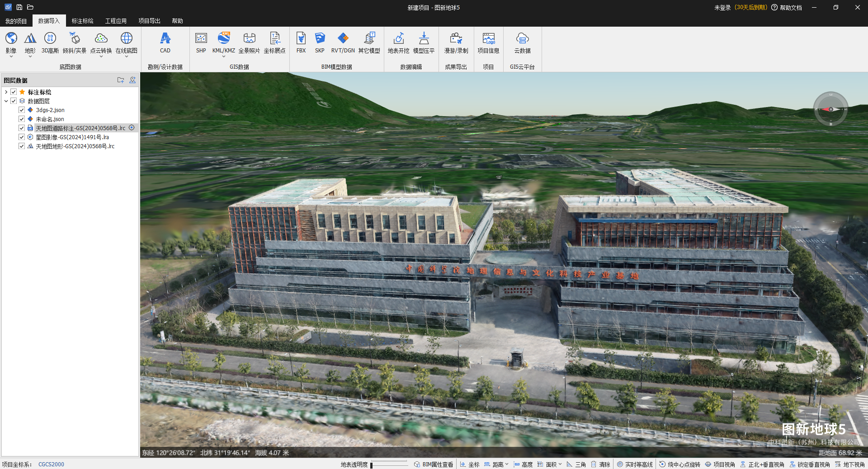
Task: Uncheck the 3dgs-2.json layer checkbox
Action: 22,110
